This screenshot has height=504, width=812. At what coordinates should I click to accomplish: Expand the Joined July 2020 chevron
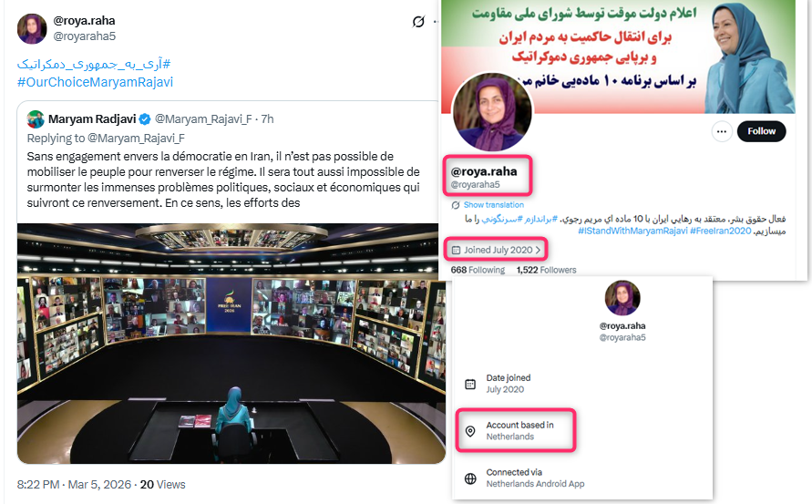(538, 251)
